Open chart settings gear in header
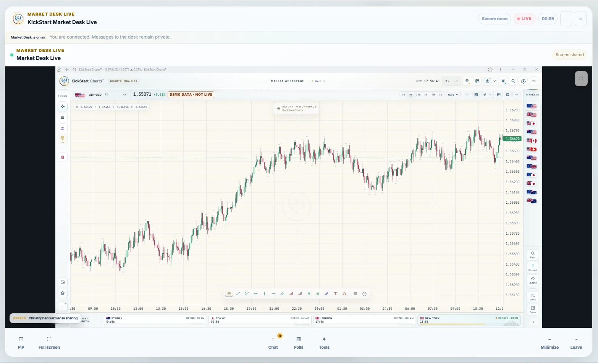This screenshot has width=598, height=364. click(524, 81)
